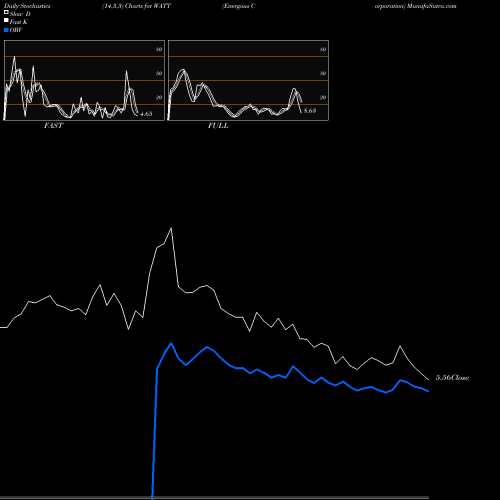Click the 80 level label in FAST chart
500x500 pixels.
(x=159, y=49)
